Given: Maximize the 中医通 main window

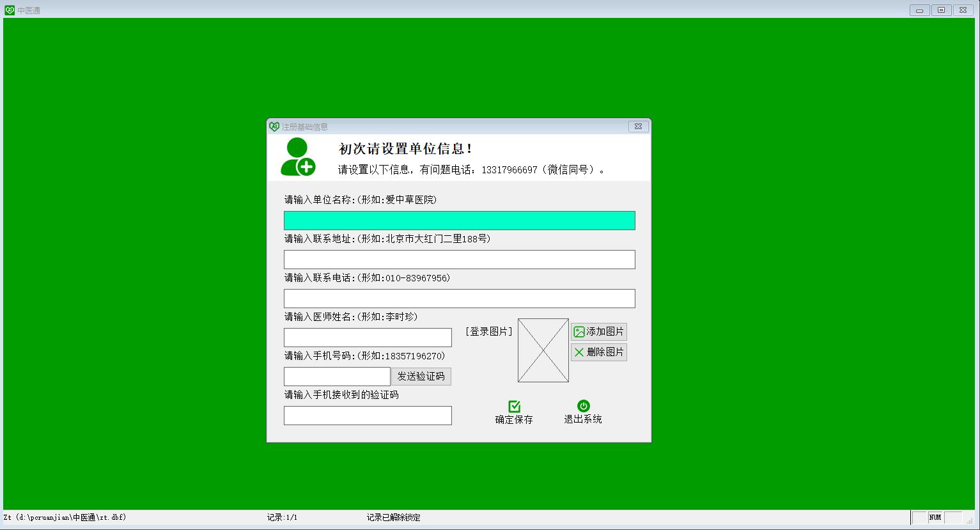Looking at the screenshot, I should click(x=941, y=10).
